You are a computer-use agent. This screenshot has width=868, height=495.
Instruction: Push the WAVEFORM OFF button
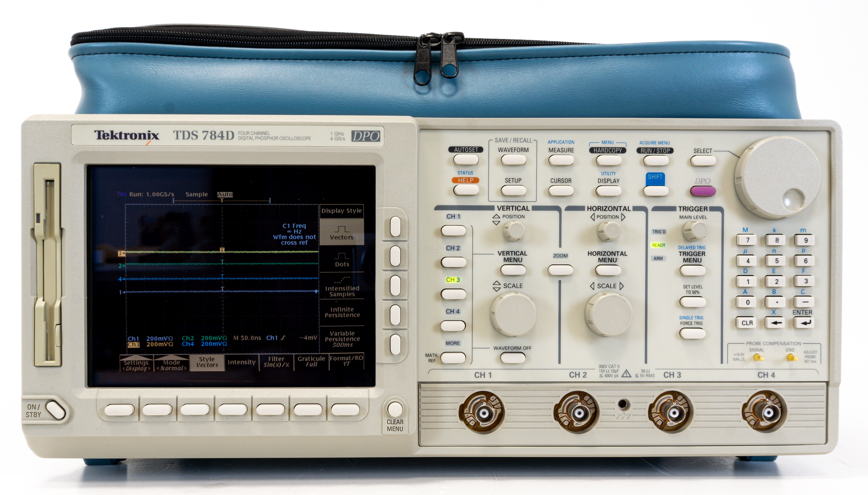513,358
